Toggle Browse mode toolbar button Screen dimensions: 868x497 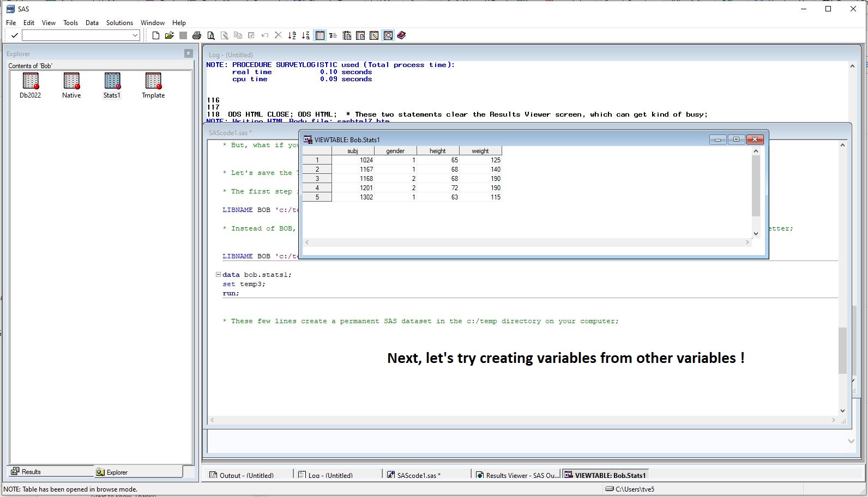point(388,35)
